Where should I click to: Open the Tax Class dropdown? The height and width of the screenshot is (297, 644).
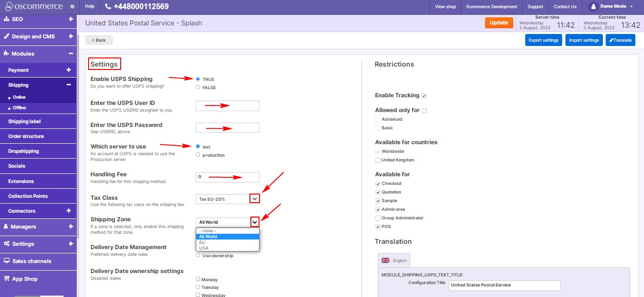pyautogui.click(x=255, y=199)
